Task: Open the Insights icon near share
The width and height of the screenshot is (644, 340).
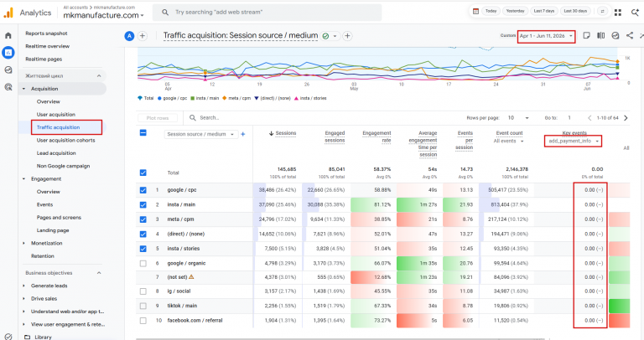Action: 615,36
